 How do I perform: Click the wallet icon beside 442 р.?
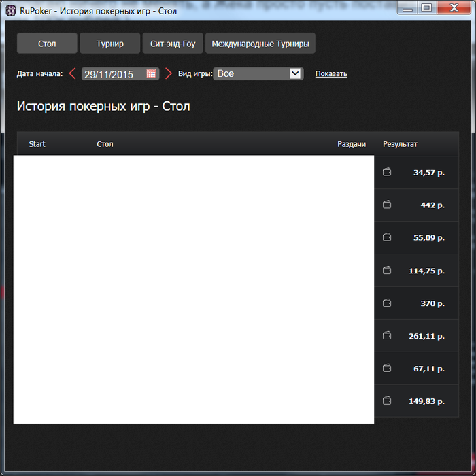(387, 205)
